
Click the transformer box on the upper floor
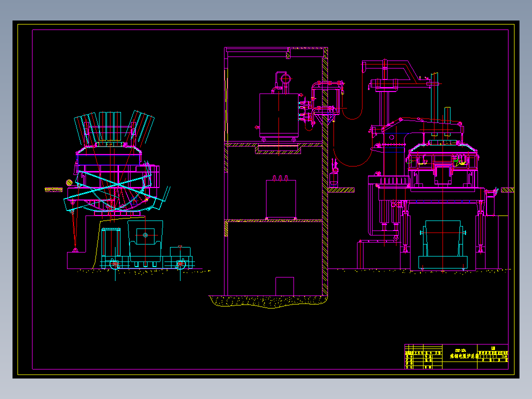tap(279, 115)
